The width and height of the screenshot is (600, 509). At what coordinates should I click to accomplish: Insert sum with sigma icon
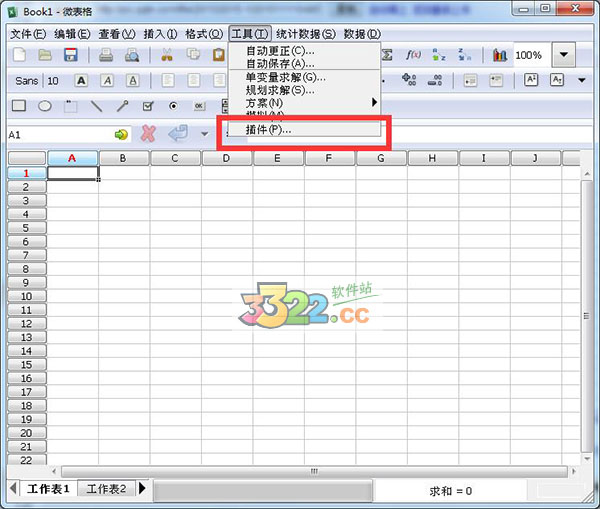click(387, 55)
